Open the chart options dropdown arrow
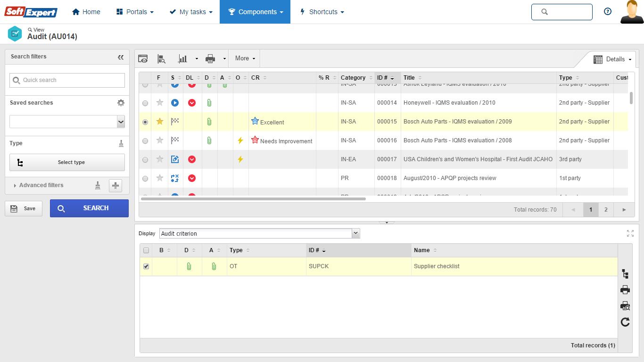The image size is (644, 362). click(x=197, y=59)
